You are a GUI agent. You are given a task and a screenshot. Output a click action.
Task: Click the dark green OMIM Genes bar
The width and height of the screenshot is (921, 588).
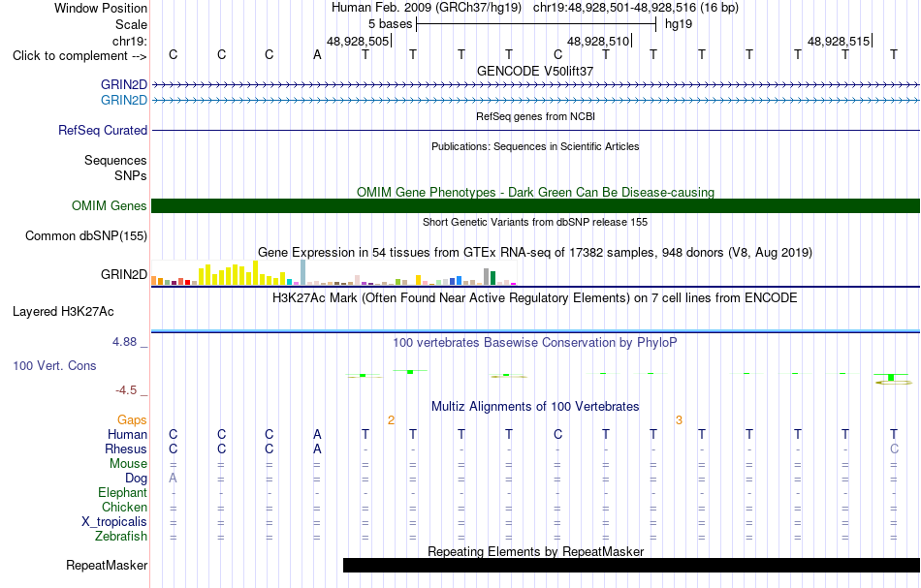[x=536, y=205]
